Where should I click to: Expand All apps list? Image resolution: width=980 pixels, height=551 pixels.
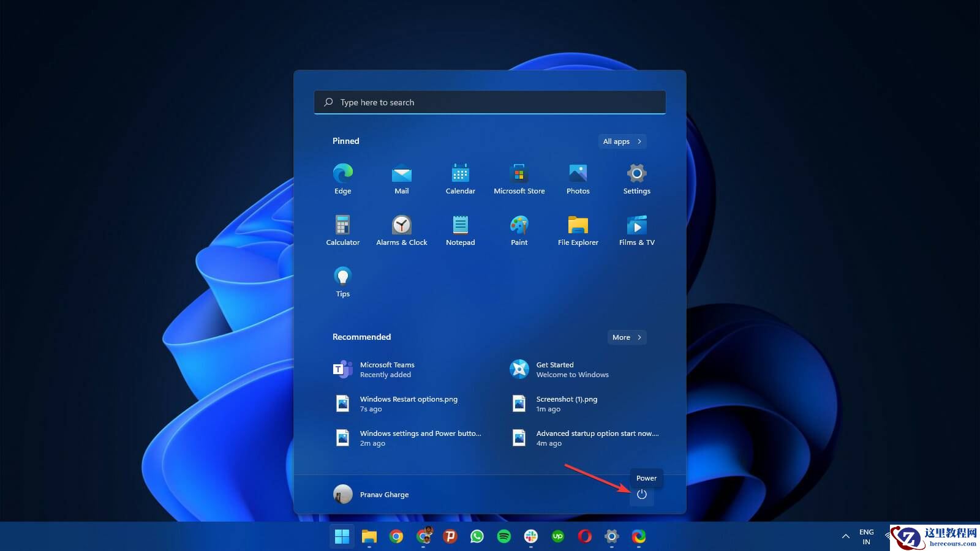[x=622, y=141]
